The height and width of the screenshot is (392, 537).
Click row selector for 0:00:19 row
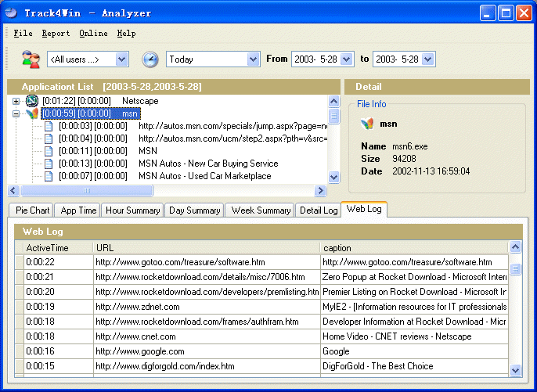tap(19, 307)
